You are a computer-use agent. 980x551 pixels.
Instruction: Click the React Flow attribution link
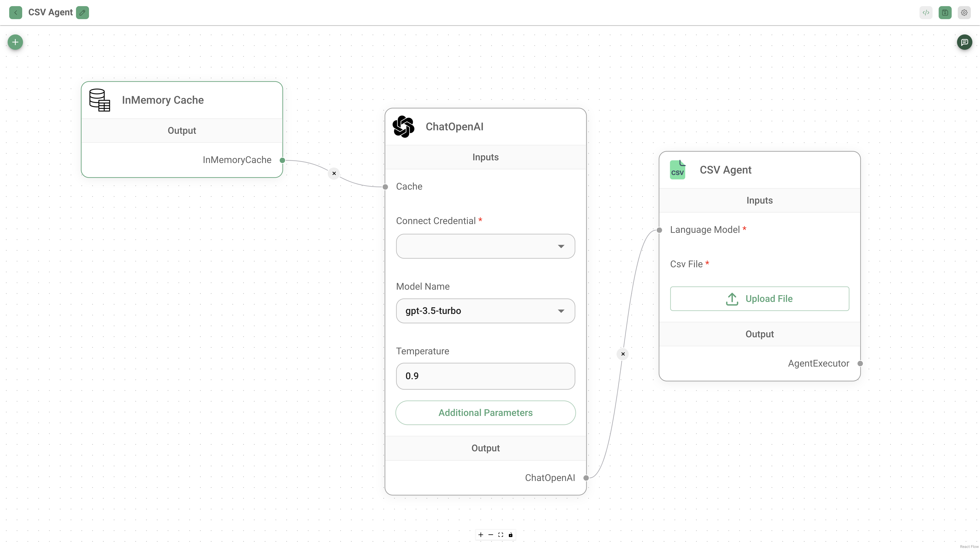pos(969,546)
